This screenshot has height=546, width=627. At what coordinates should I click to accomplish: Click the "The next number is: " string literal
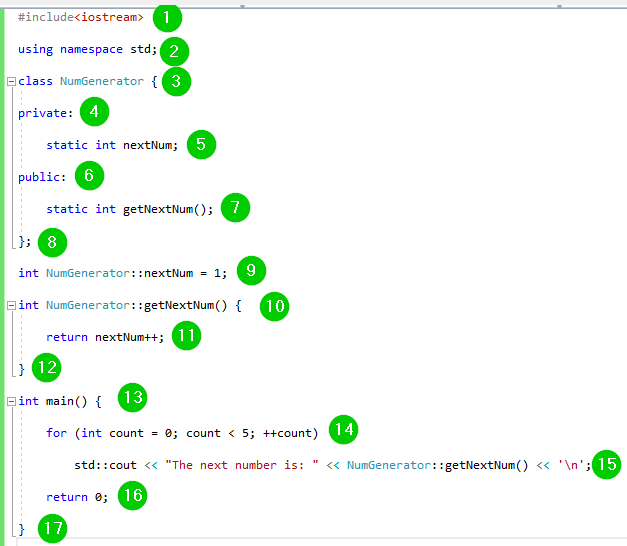pyautogui.click(x=237, y=465)
